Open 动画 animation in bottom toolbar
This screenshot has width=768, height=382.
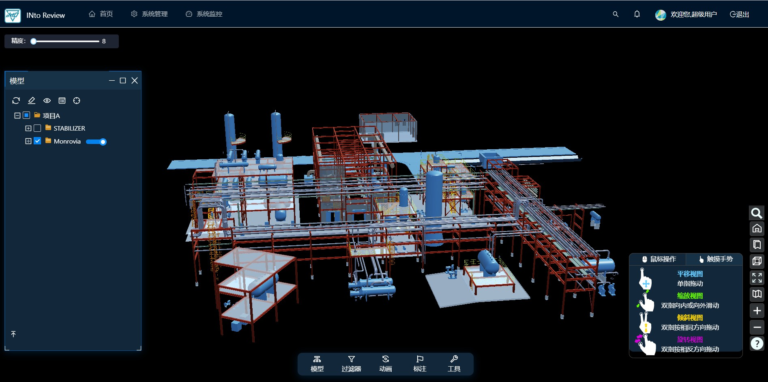pyautogui.click(x=385, y=364)
